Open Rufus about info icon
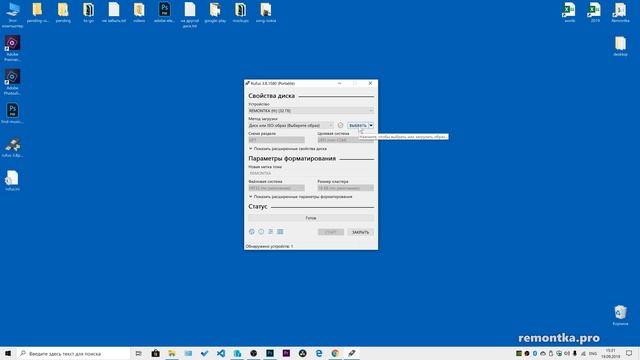Viewport: 640px width, 360px height. (x=261, y=232)
